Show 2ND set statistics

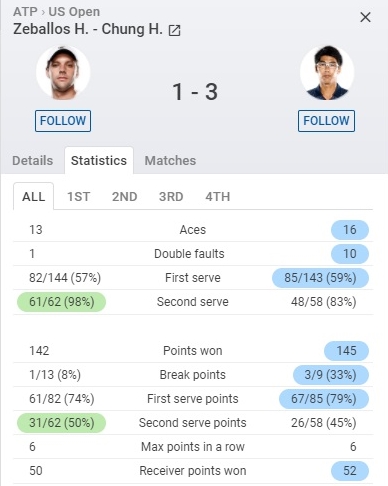point(125,196)
